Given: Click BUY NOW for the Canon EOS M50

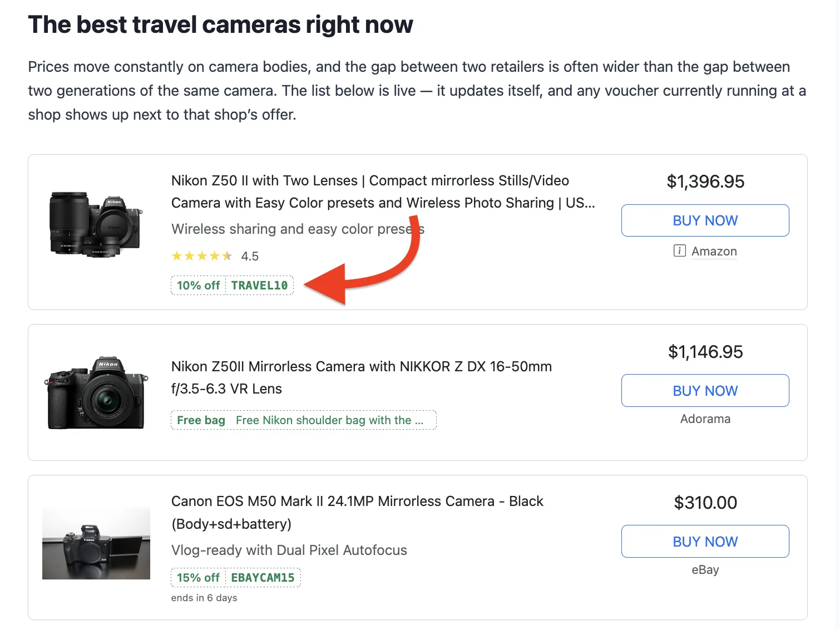Looking at the screenshot, I should click(x=705, y=542).
